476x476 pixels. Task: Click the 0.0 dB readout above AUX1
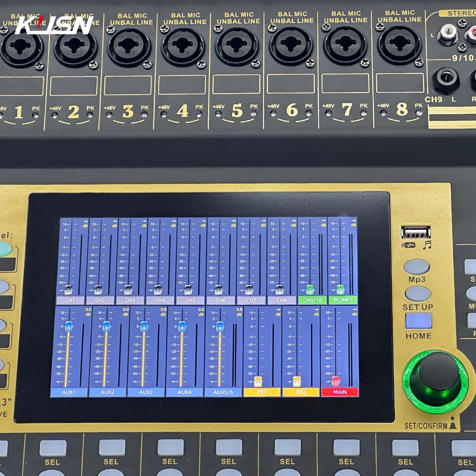click(88, 309)
